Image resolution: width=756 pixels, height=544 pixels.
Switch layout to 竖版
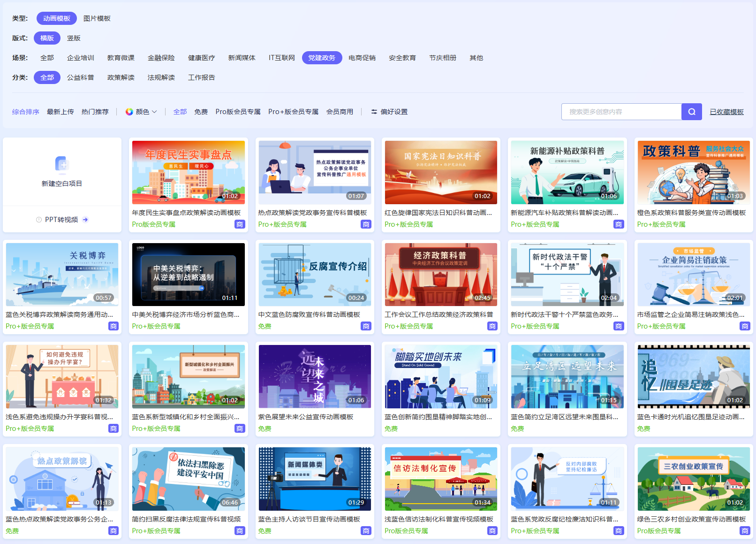click(x=74, y=38)
